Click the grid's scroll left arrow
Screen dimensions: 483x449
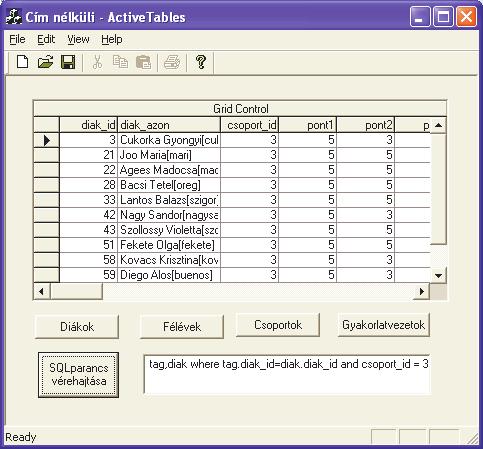click(x=42, y=292)
